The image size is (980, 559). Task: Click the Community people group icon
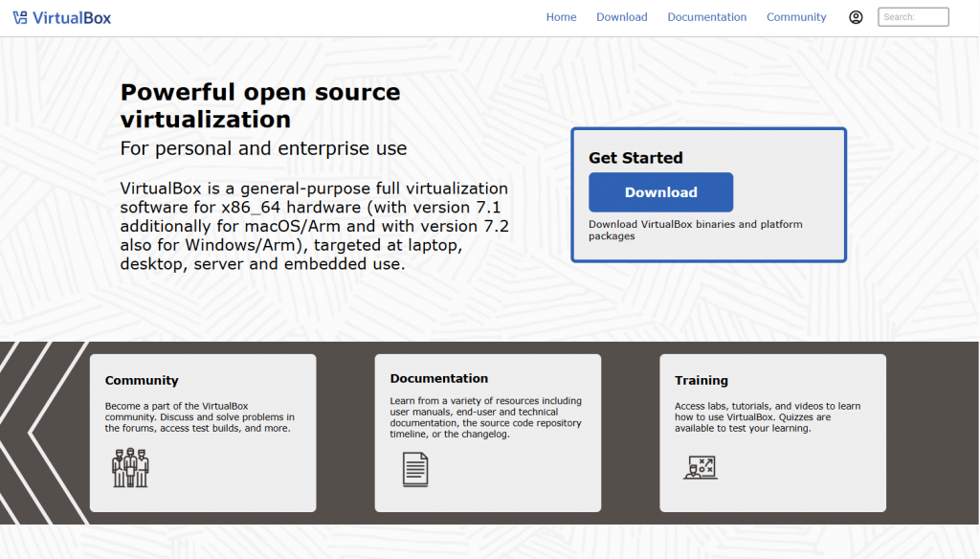click(x=130, y=468)
